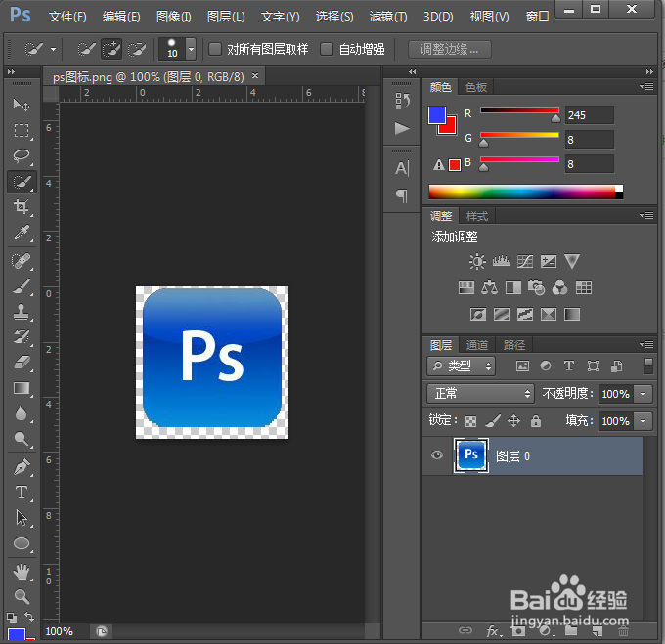The width and height of the screenshot is (665, 644).
Task: Select the Rectangular Marquee tool
Action: click(22, 131)
